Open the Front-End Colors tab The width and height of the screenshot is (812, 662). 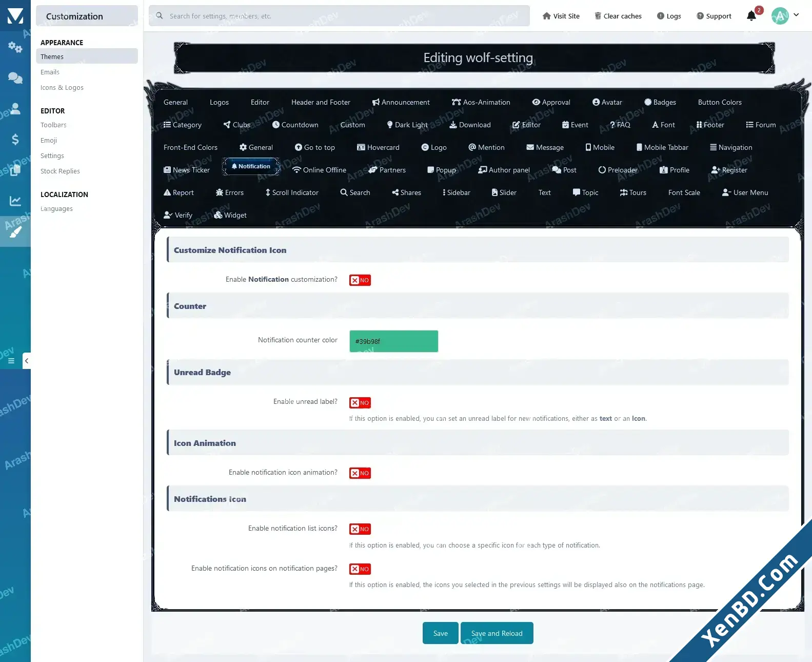click(x=190, y=147)
